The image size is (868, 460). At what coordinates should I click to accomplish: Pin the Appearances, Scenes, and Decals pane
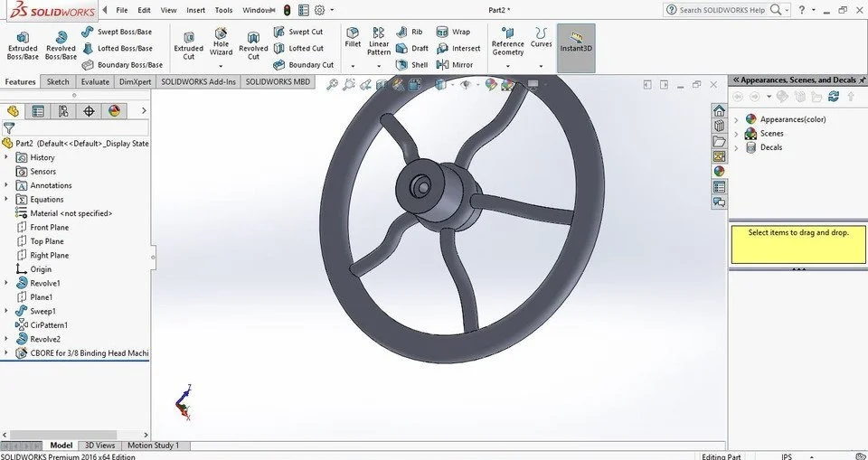click(x=862, y=80)
